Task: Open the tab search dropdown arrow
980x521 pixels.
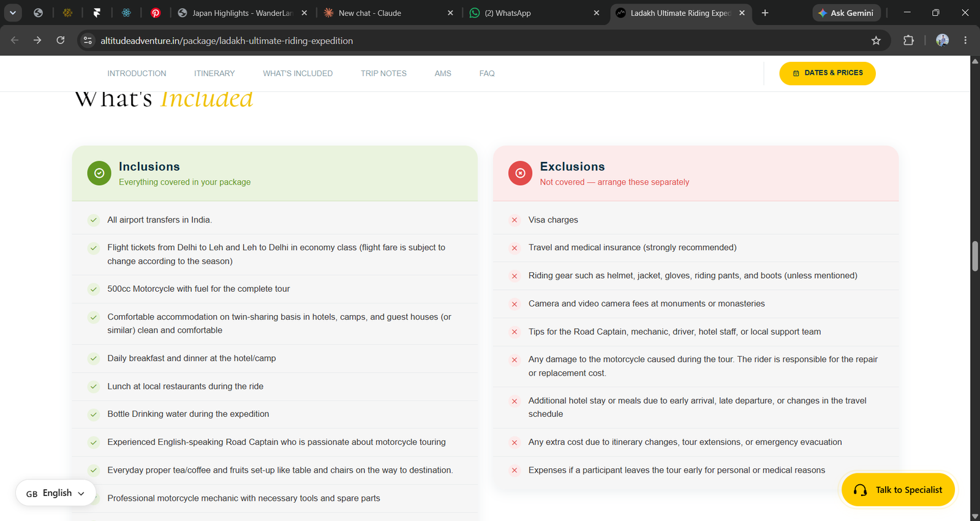Action: [x=12, y=12]
